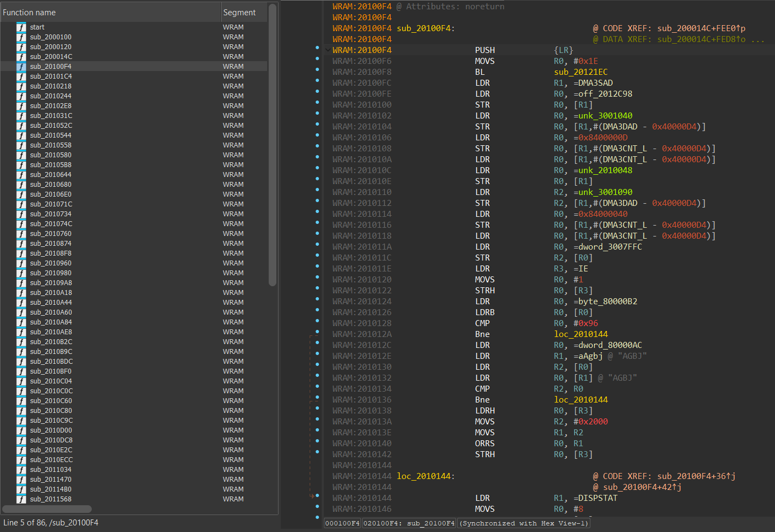The width and height of the screenshot is (775, 532).
Task: Select sub_2010C04 function row
Action: tap(134, 381)
